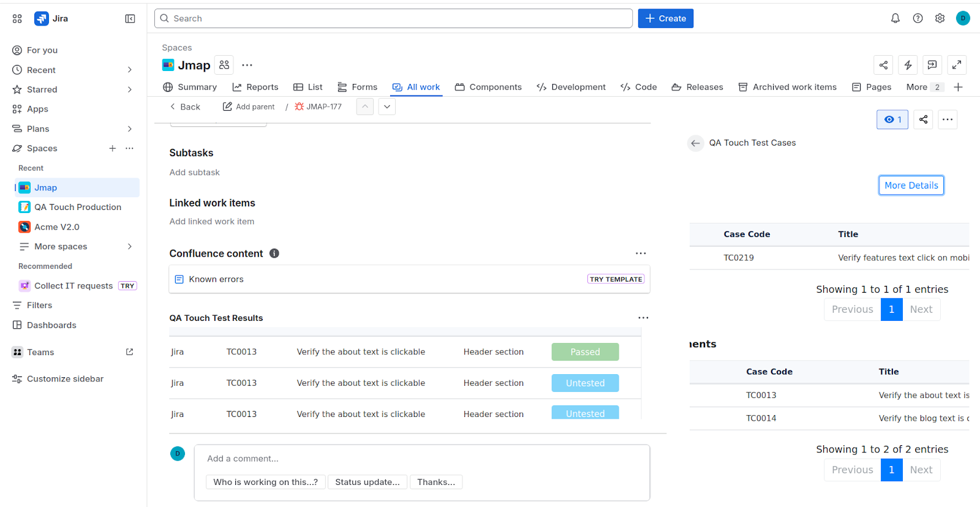
Task: Focus the Search field
Action: (x=393, y=18)
